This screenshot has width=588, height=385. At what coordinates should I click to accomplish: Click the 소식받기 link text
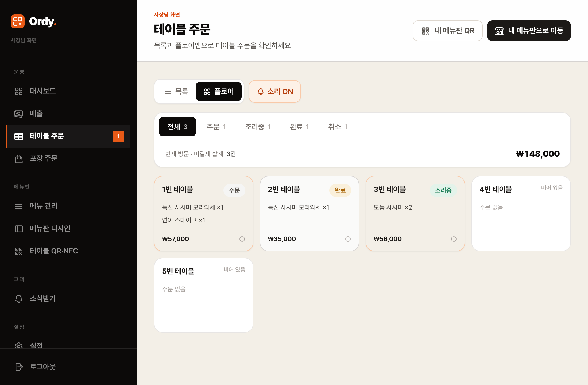click(43, 299)
